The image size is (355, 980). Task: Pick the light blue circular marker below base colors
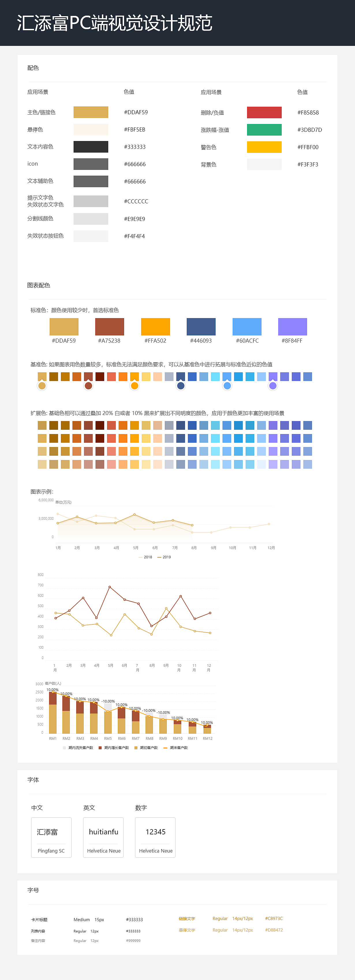point(227,386)
